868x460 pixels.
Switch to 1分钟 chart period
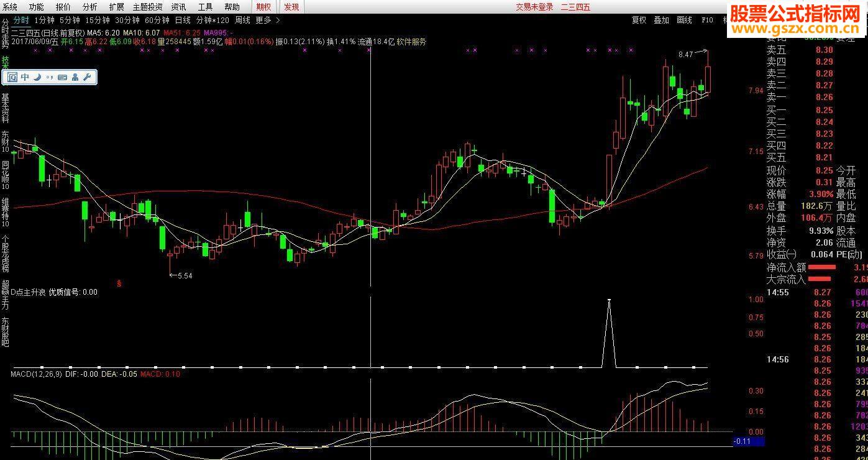(45, 20)
